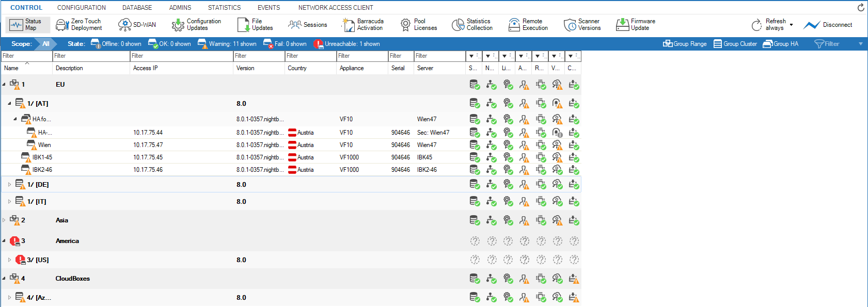The width and height of the screenshot is (868, 307).
Task: Click the Filter button in scope bar
Action: 827,44
